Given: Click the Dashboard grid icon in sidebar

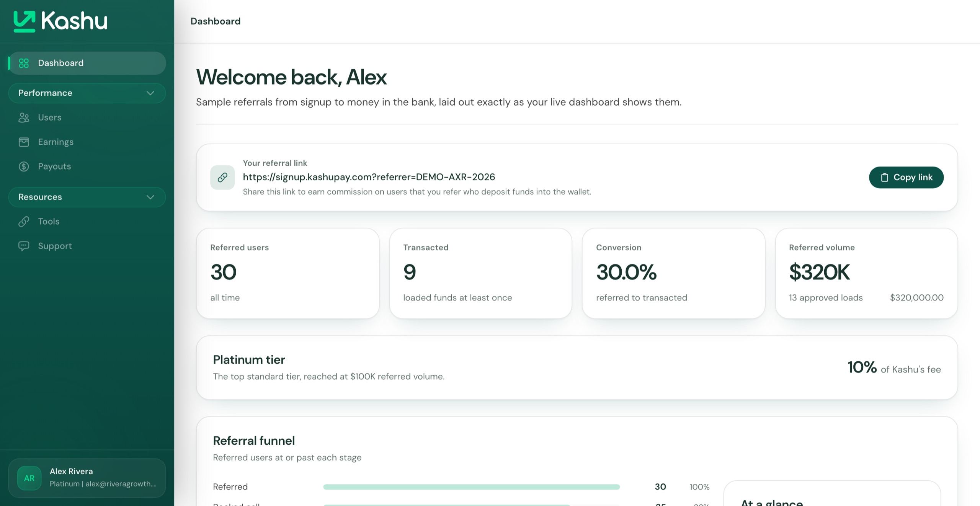Looking at the screenshot, I should [x=24, y=63].
